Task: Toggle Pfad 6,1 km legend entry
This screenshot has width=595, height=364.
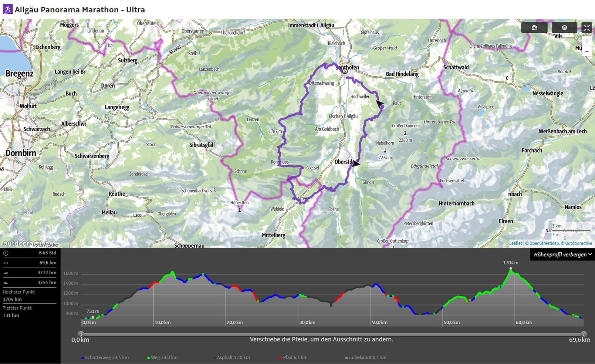Action: (x=293, y=358)
